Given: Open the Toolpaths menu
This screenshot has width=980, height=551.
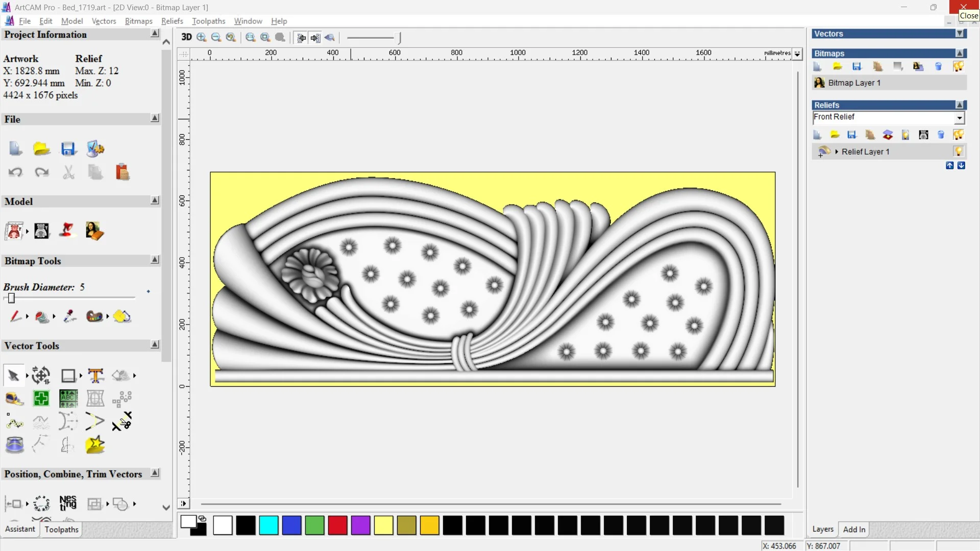Looking at the screenshot, I should click(208, 21).
